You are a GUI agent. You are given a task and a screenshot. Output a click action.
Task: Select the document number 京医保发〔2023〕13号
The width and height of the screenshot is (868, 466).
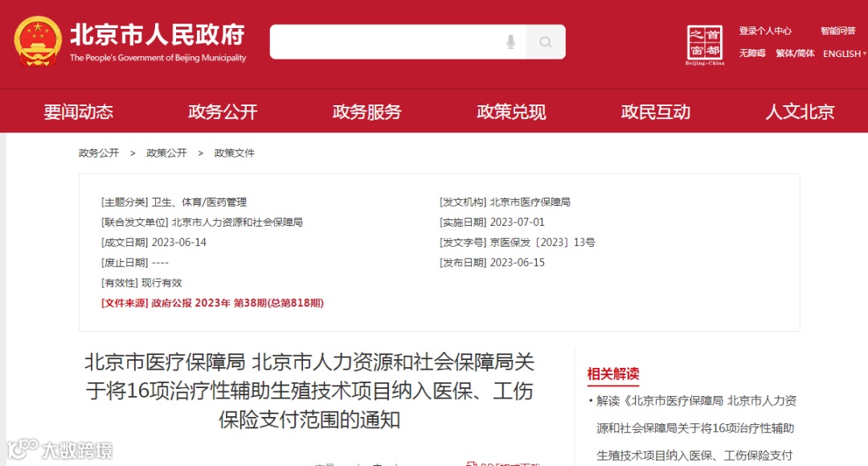tap(542, 243)
